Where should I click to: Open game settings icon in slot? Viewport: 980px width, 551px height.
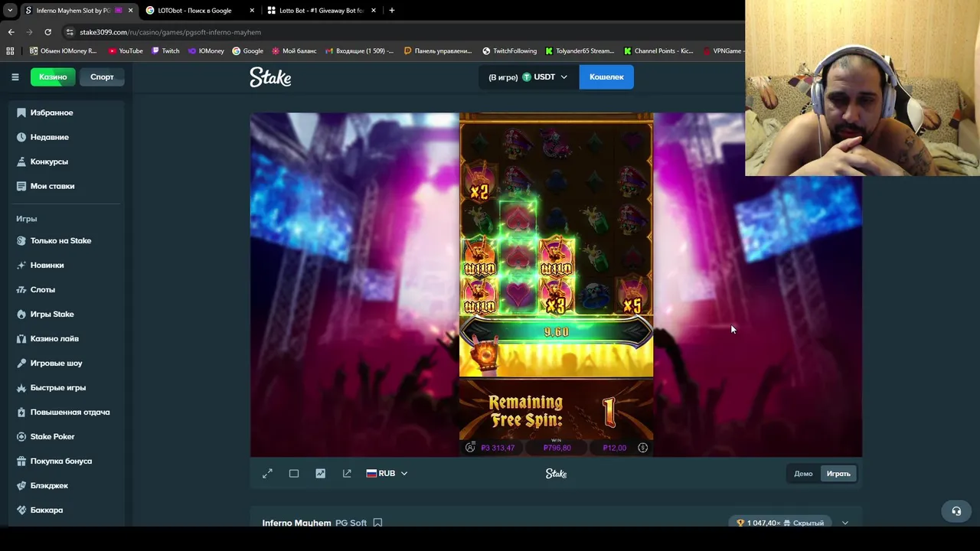643,448
